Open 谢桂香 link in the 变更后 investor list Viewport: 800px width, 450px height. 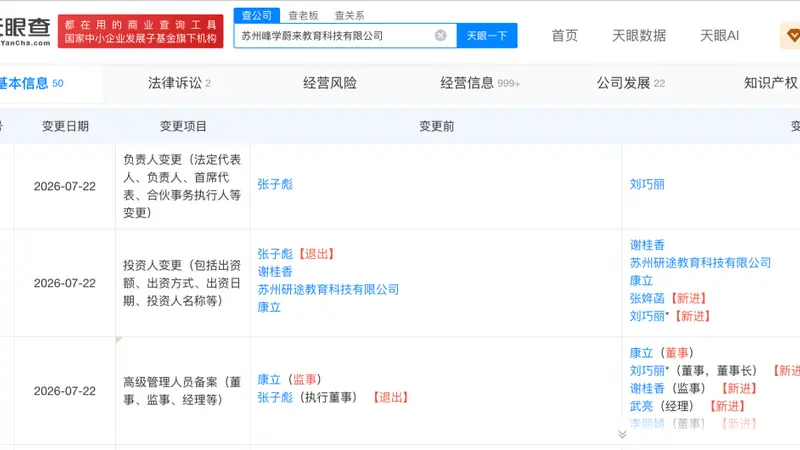coord(647,245)
